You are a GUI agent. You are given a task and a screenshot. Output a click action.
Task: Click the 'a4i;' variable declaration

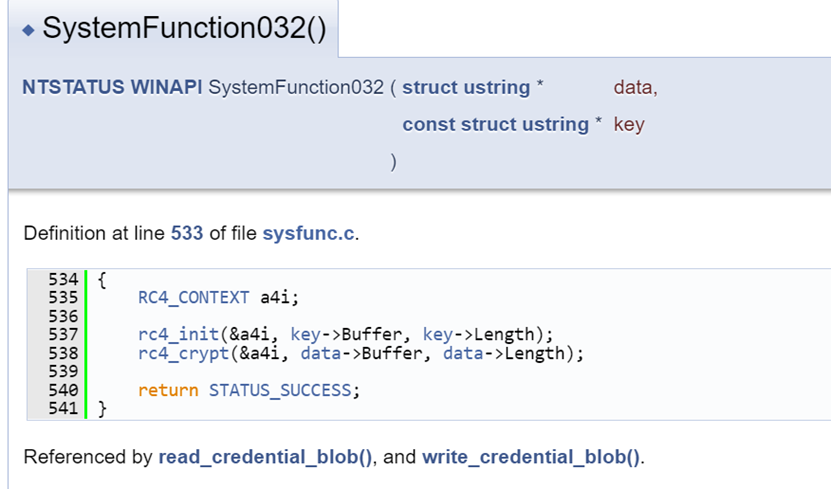280,297
